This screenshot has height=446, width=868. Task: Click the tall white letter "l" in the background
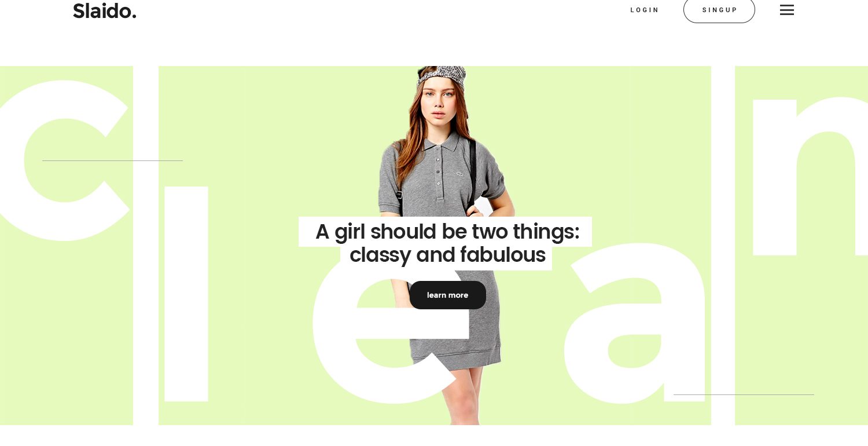pos(186,294)
